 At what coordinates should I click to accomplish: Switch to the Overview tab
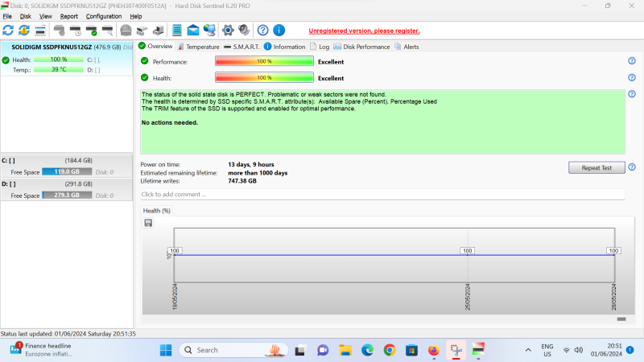coord(155,47)
